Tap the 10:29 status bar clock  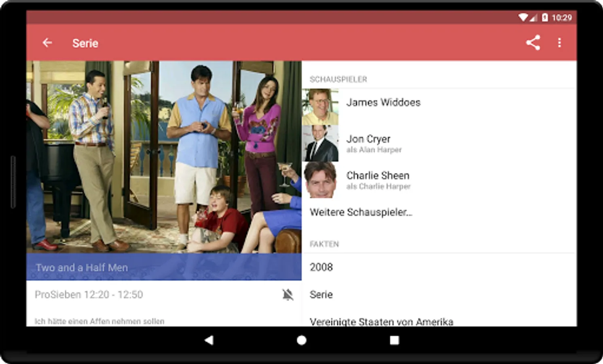click(x=562, y=17)
